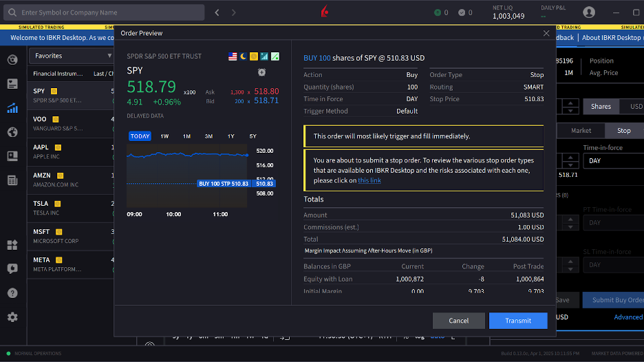The width and height of the screenshot is (644, 362).
Task: Transmit the SPY buy order
Action: pyautogui.click(x=518, y=321)
